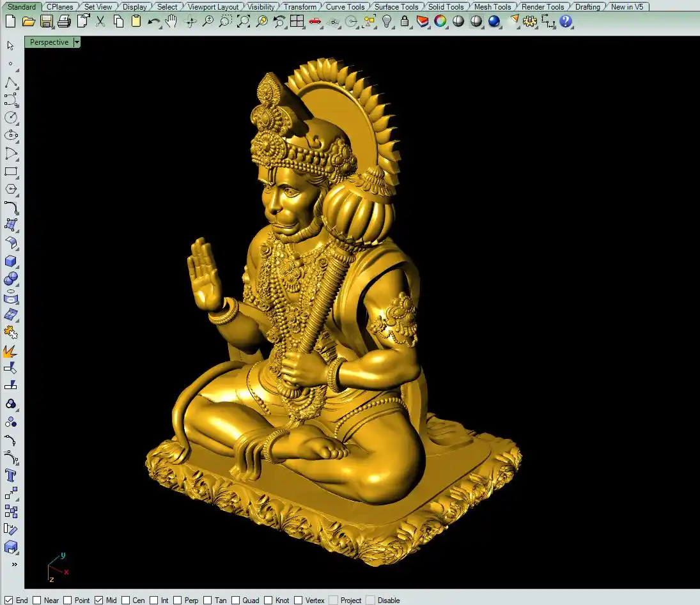
Task: Click the Perspective viewport title label
Action: [x=49, y=42]
